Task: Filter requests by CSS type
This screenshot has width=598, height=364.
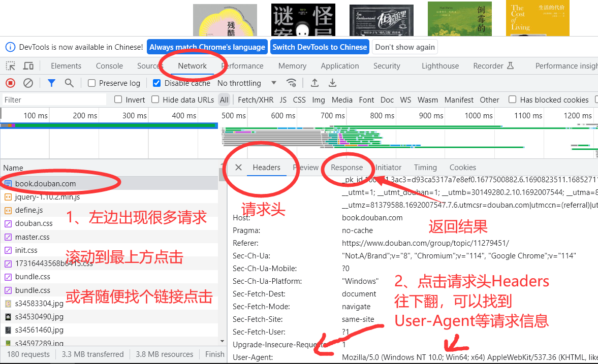Action: [299, 100]
